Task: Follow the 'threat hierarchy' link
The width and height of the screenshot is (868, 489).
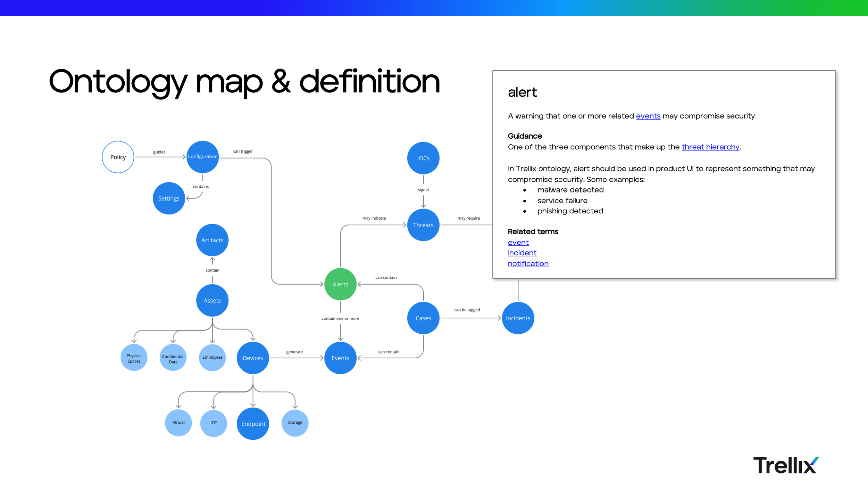Action: (710, 147)
